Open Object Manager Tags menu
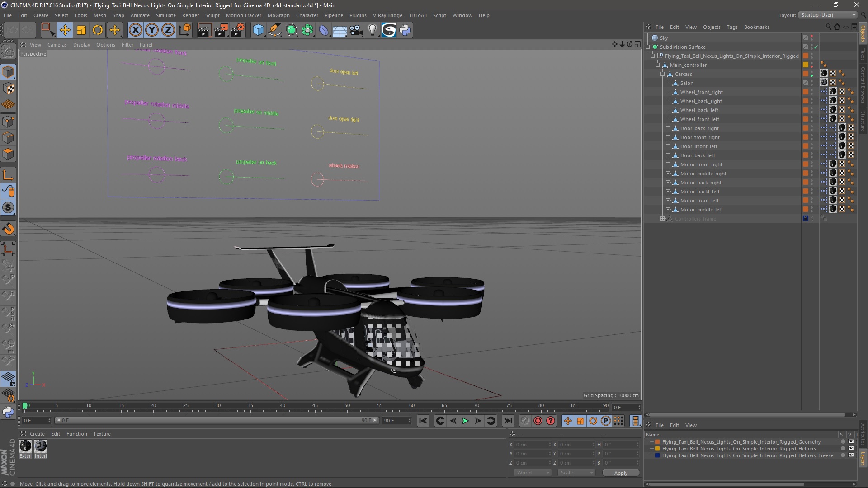868x488 pixels. (x=732, y=27)
